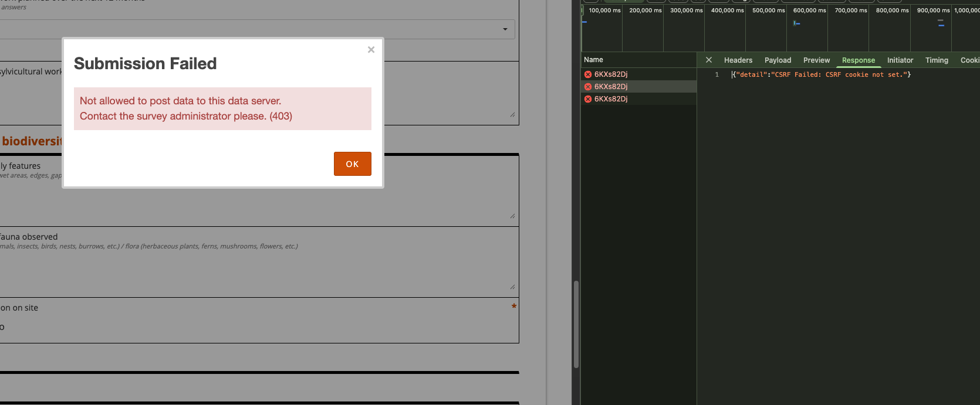View the Initiator tab
This screenshot has height=405, width=980.
900,60
